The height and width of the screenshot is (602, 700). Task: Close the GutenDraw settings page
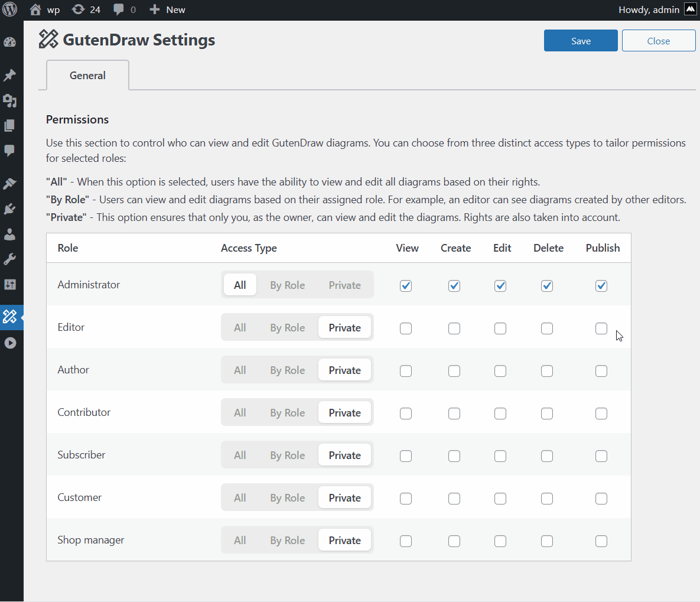[658, 40]
